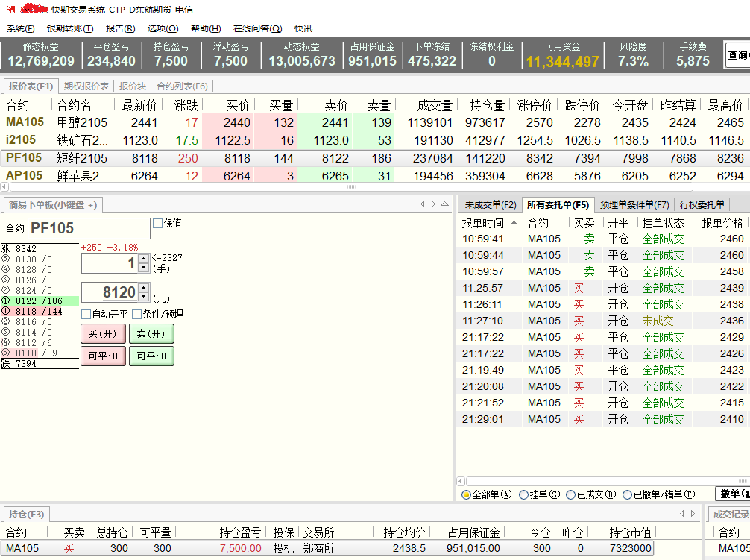Switch to the 行权委托单 tab

[702, 204]
